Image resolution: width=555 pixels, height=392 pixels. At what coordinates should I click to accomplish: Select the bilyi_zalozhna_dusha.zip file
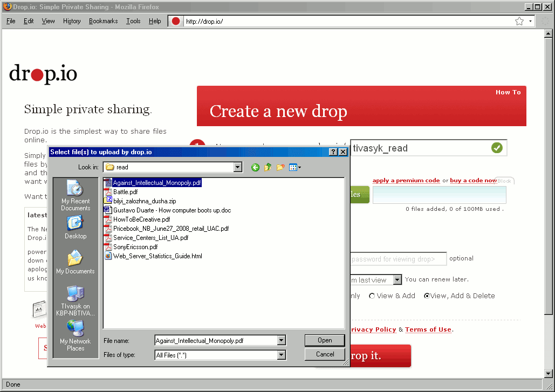point(140,201)
